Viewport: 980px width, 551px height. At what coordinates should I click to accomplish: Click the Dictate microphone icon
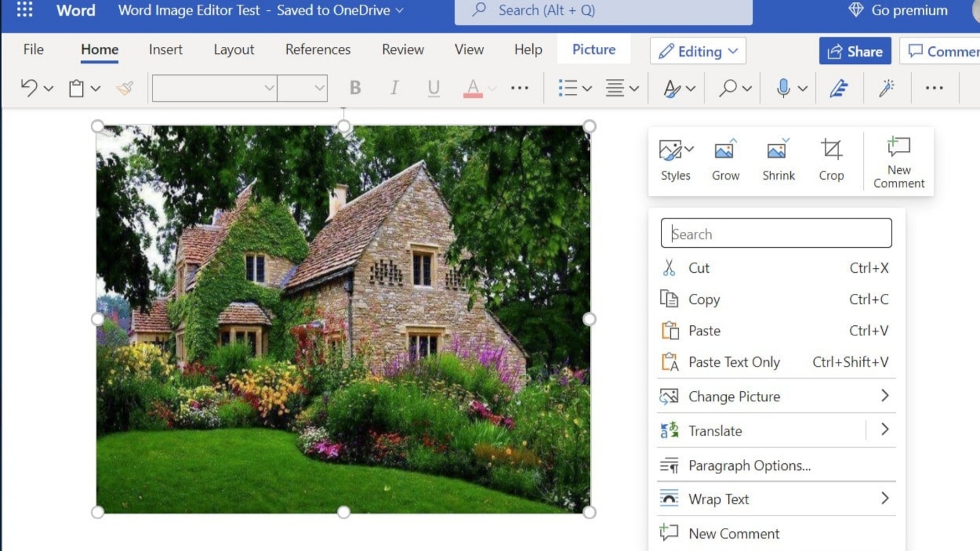(x=783, y=88)
